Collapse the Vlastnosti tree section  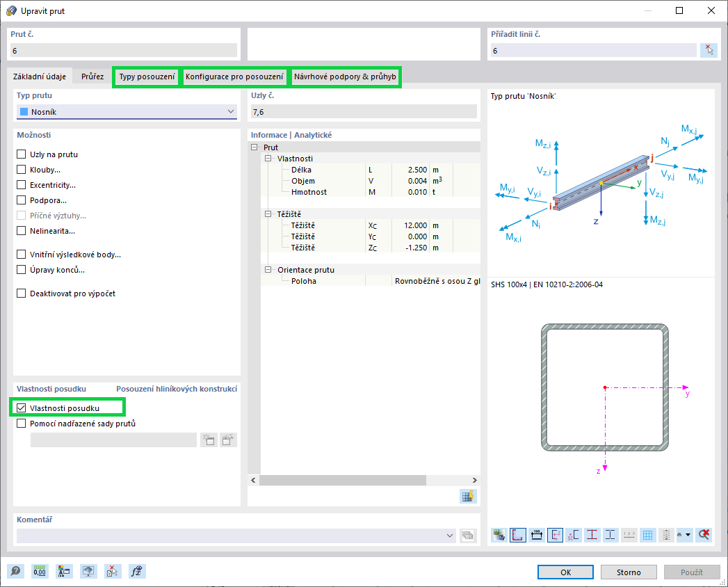[268, 159]
